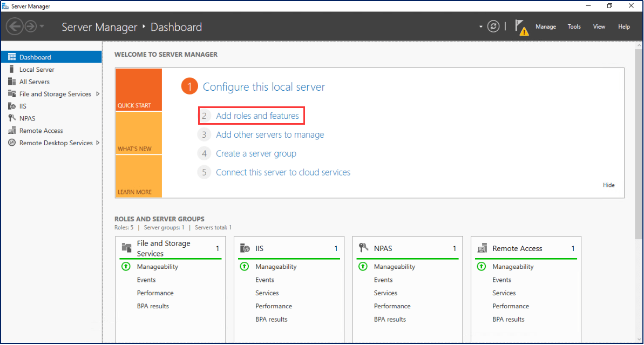Select Local Server in navigation pane

pos(37,70)
